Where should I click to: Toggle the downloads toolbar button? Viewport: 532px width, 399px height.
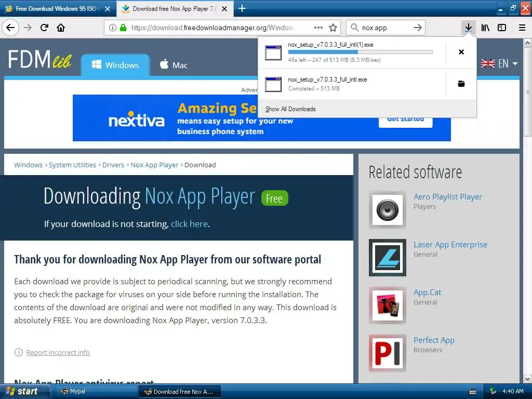(x=468, y=28)
